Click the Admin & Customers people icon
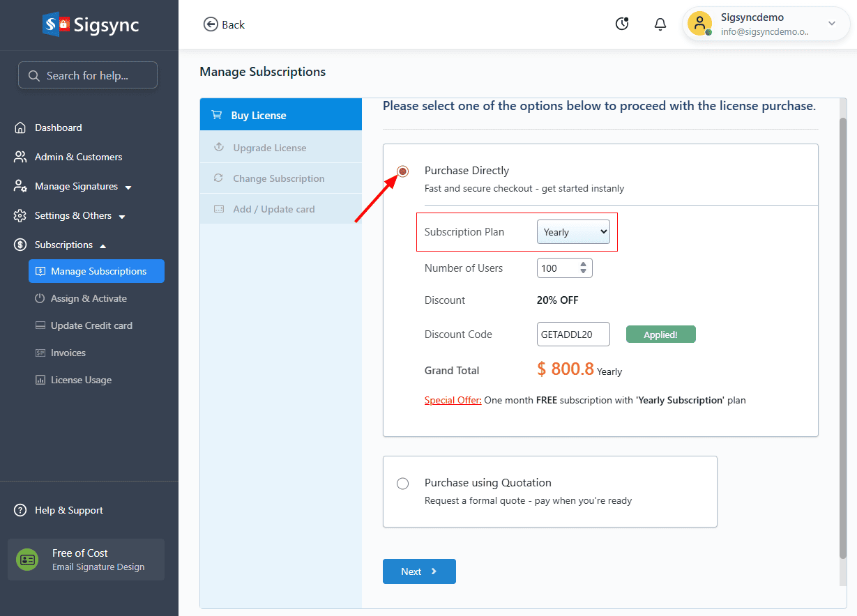 tap(20, 157)
